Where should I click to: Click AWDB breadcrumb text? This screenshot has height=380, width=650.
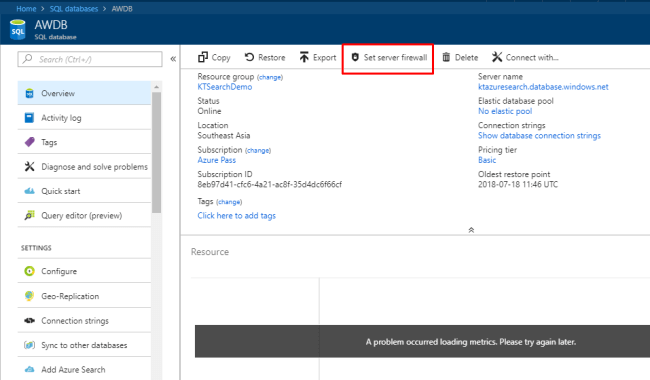122,9
